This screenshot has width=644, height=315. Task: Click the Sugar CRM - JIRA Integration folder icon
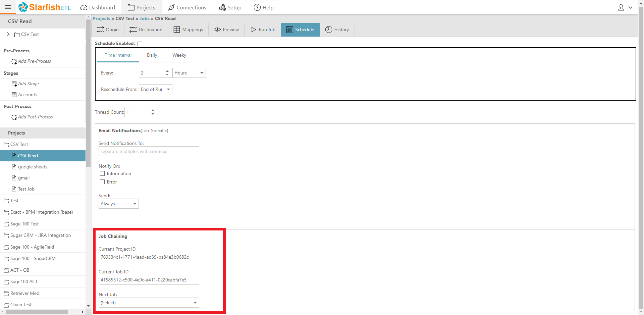pyautogui.click(x=6, y=235)
